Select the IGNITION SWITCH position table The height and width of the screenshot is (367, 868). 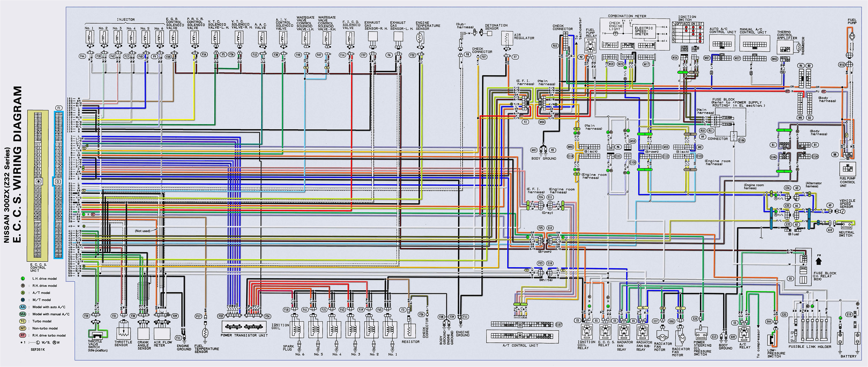688,32
